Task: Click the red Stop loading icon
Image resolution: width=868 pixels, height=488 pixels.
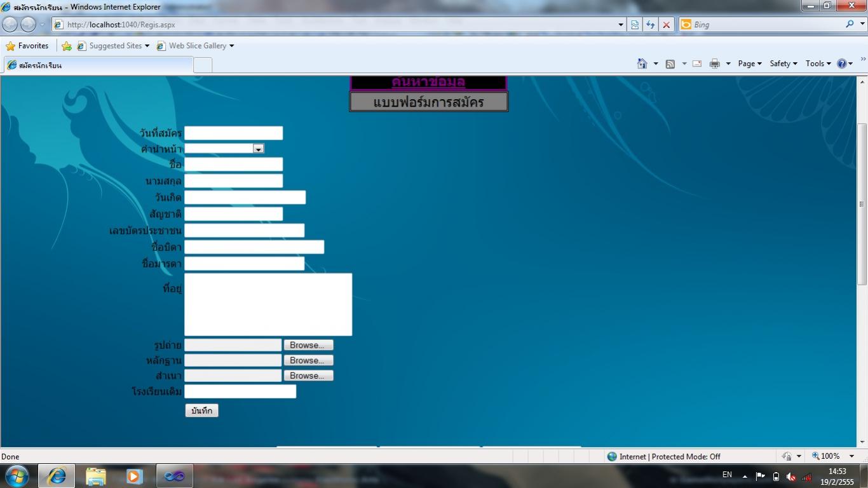Action: click(666, 25)
